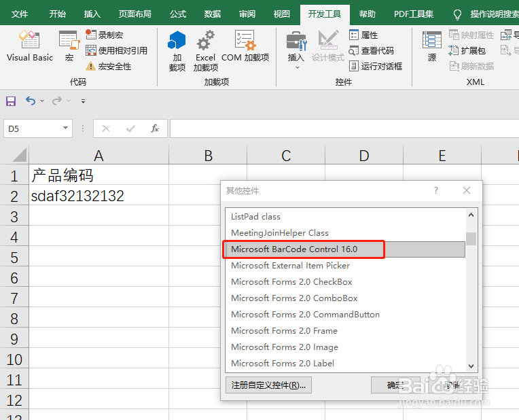Click the dialog help question mark
The image size is (519, 420).
(436, 190)
